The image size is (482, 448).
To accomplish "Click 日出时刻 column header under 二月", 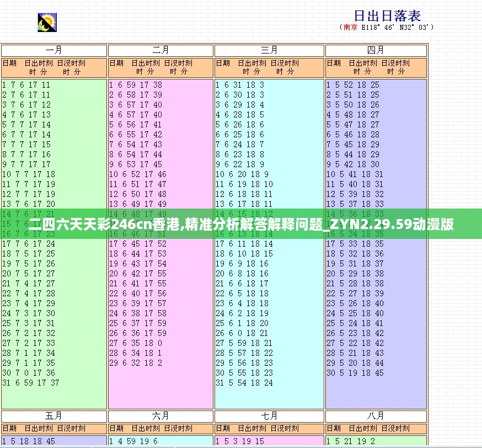I will tap(146, 63).
